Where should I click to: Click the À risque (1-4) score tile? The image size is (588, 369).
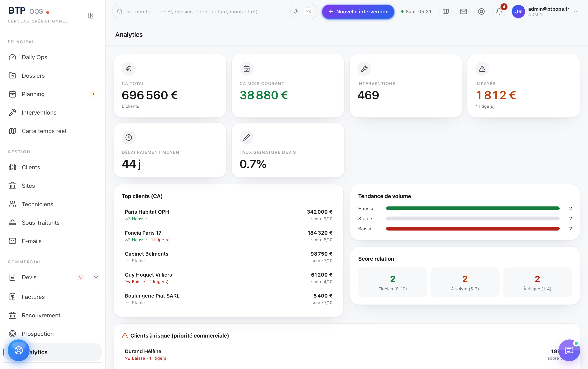click(x=537, y=282)
